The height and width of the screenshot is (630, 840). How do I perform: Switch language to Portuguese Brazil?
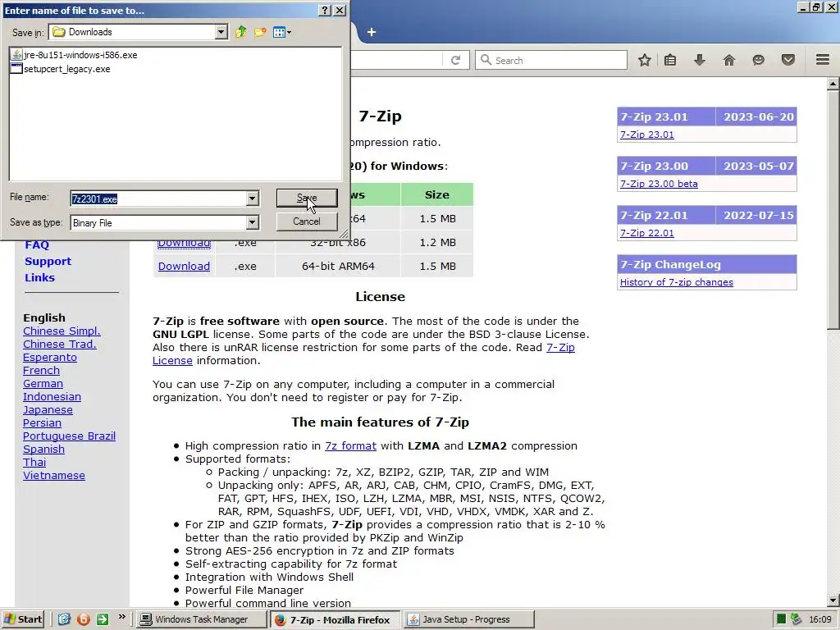[x=69, y=436]
